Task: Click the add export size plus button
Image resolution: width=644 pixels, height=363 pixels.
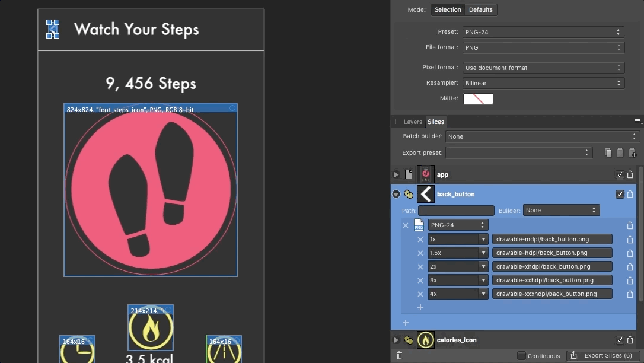Action: 420,307
